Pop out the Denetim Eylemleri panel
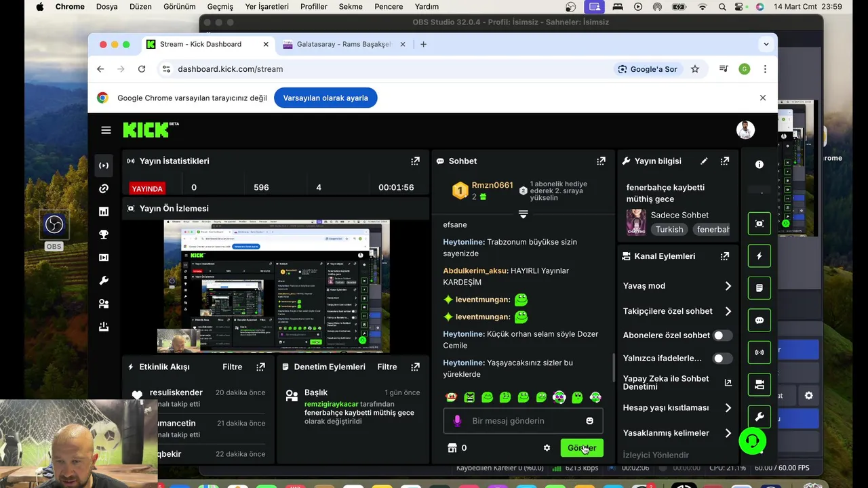868x488 pixels. (x=415, y=367)
